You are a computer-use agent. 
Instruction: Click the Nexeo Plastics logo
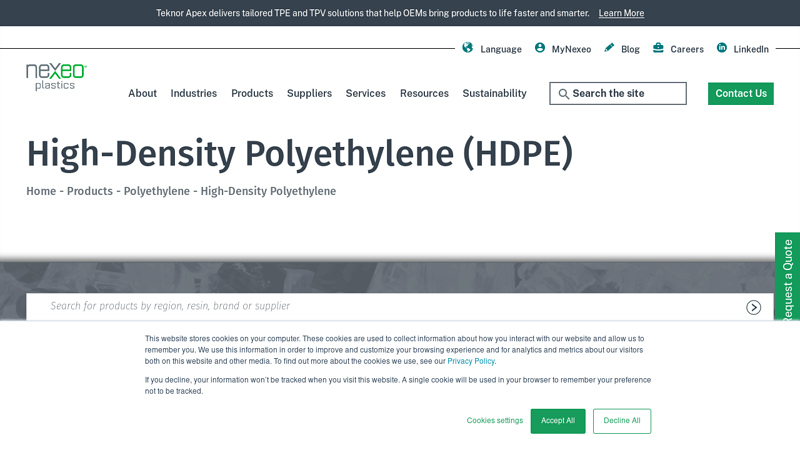(56, 77)
